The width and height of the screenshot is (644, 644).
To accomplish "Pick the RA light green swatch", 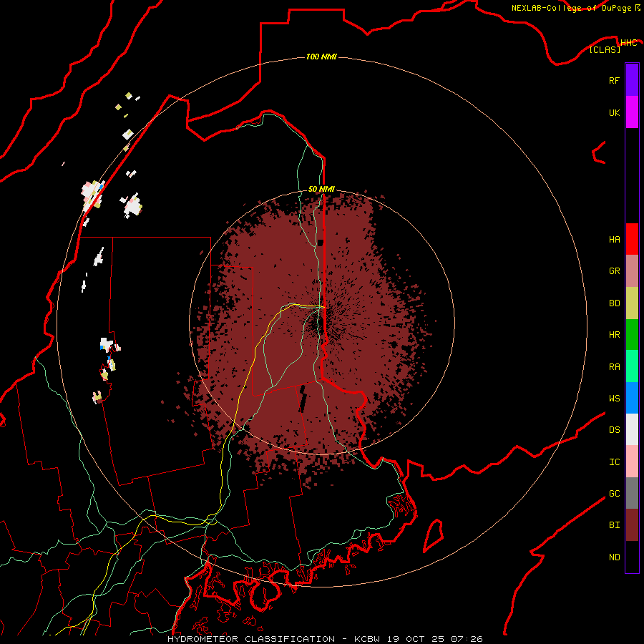I will [x=632, y=366].
